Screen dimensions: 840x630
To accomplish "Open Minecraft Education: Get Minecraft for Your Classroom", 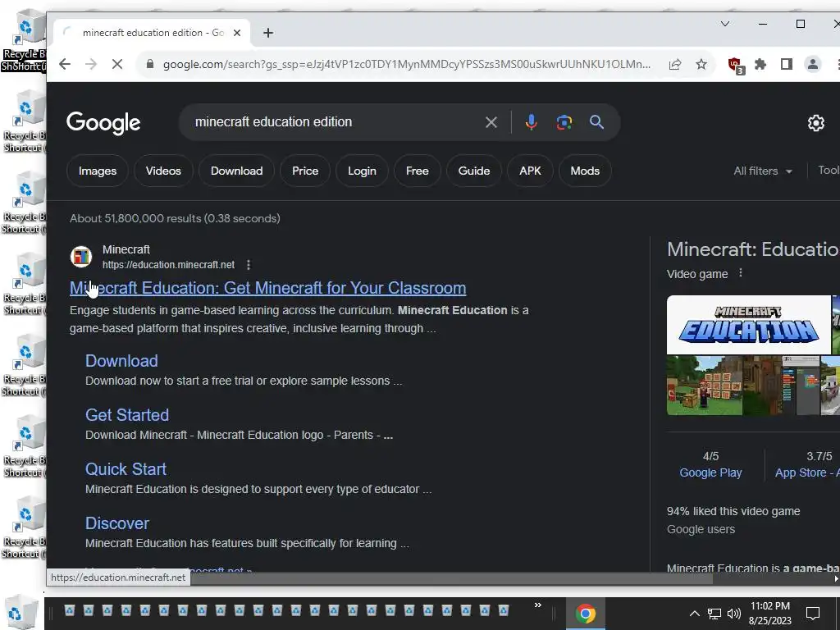I will (x=268, y=288).
